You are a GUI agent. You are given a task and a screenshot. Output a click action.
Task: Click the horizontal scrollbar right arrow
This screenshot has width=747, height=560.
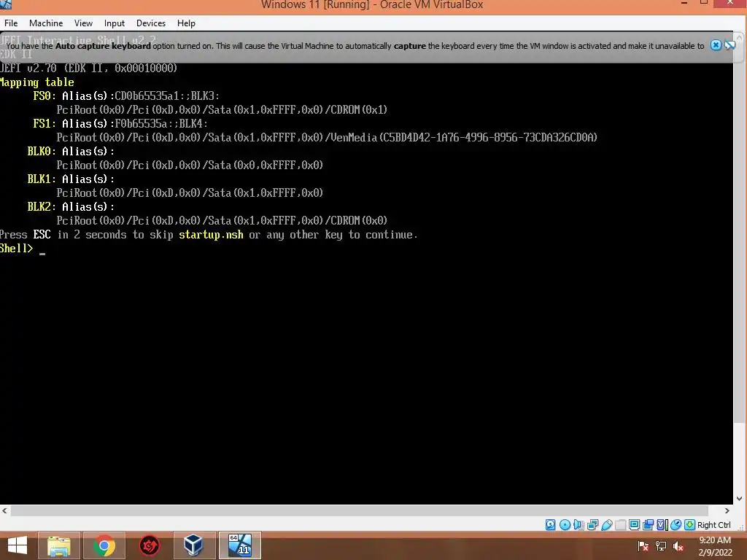coord(727,510)
